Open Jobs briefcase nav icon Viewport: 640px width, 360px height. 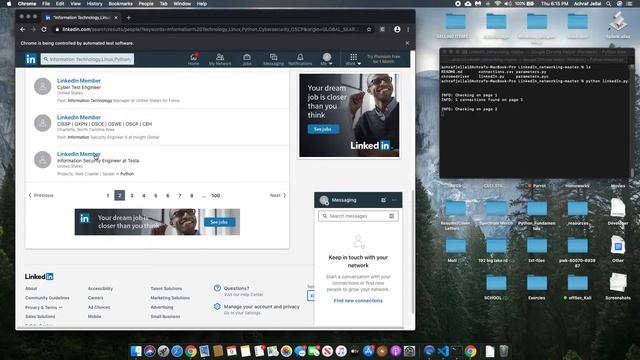pyautogui.click(x=247, y=59)
